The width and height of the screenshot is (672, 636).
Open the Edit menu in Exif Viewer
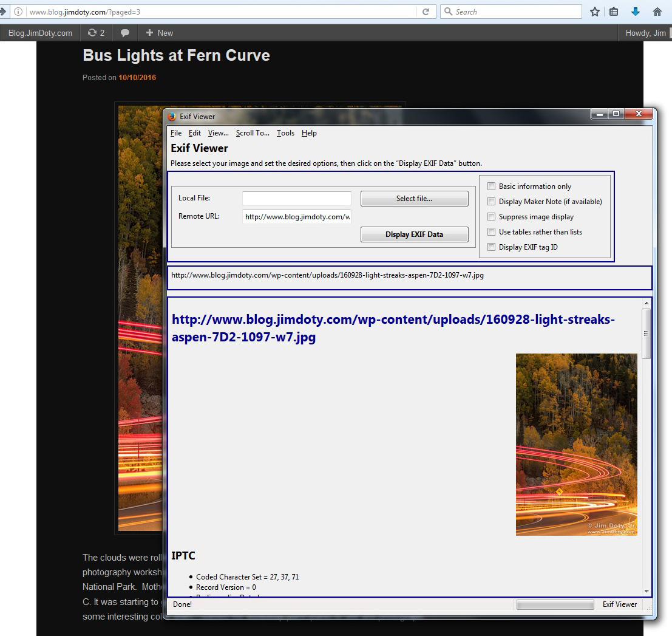[195, 133]
